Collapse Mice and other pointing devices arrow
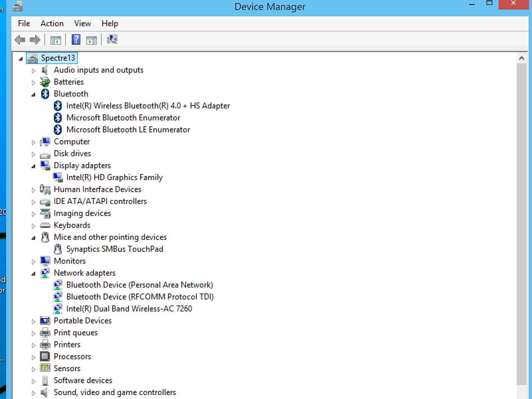Image resolution: width=532 pixels, height=399 pixels. [34, 238]
